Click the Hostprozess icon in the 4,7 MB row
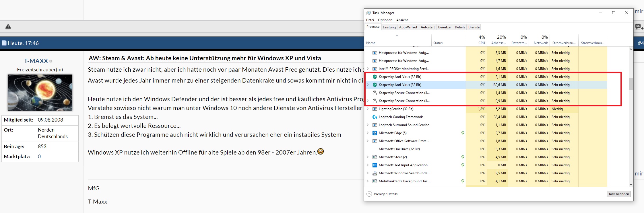644x213 pixels. click(375, 61)
